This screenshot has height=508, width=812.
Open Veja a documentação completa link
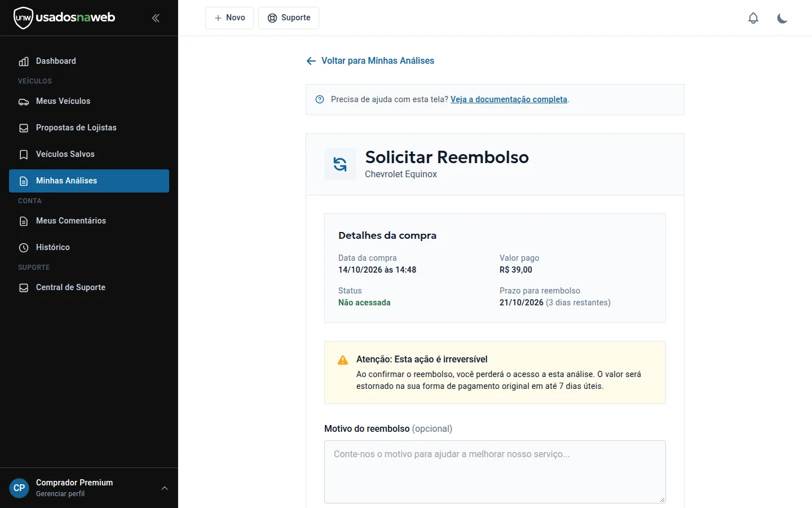click(x=509, y=99)
